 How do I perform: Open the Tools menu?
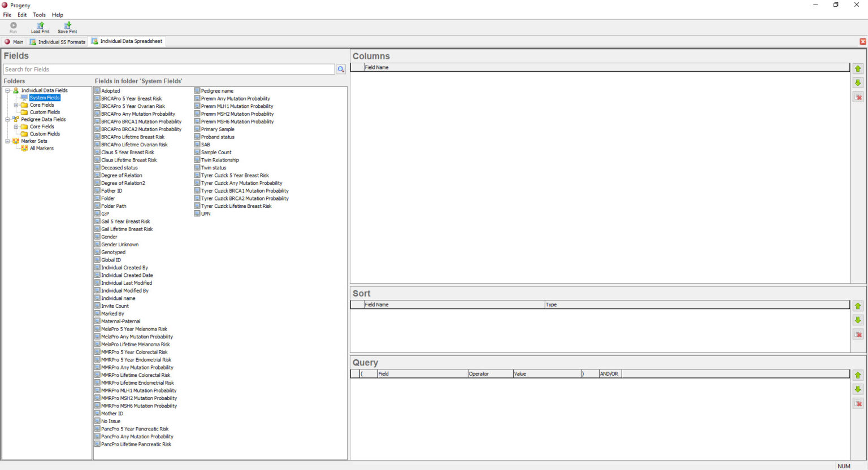pyautogui.click(x=39, y=15)
